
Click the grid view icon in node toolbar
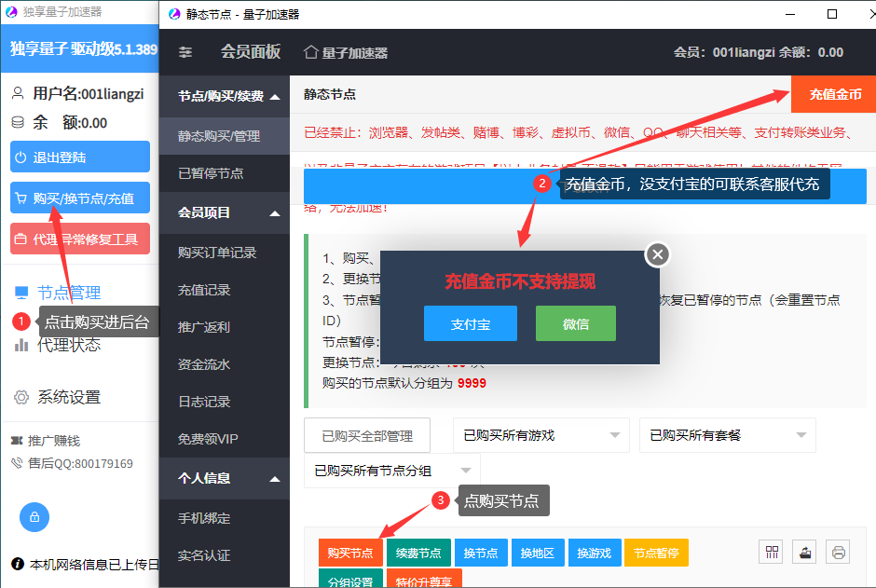coord(771,552)
